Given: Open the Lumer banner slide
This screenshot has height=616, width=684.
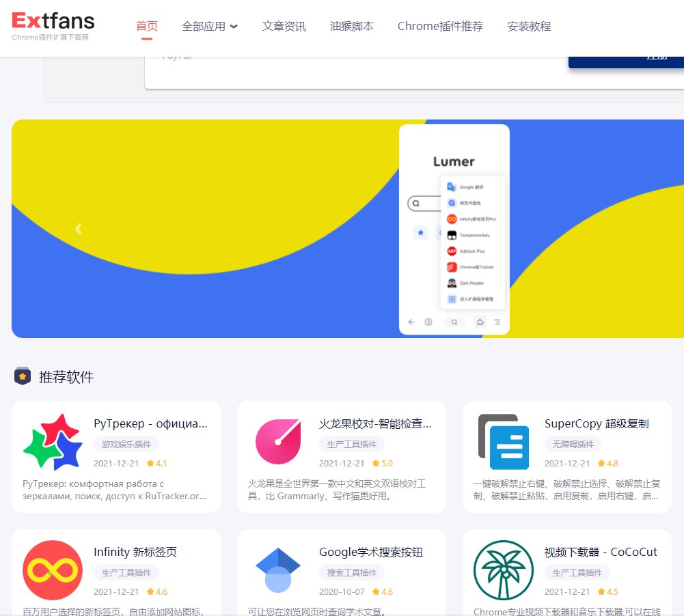Looking at the screenshot, I should (348, 228).
